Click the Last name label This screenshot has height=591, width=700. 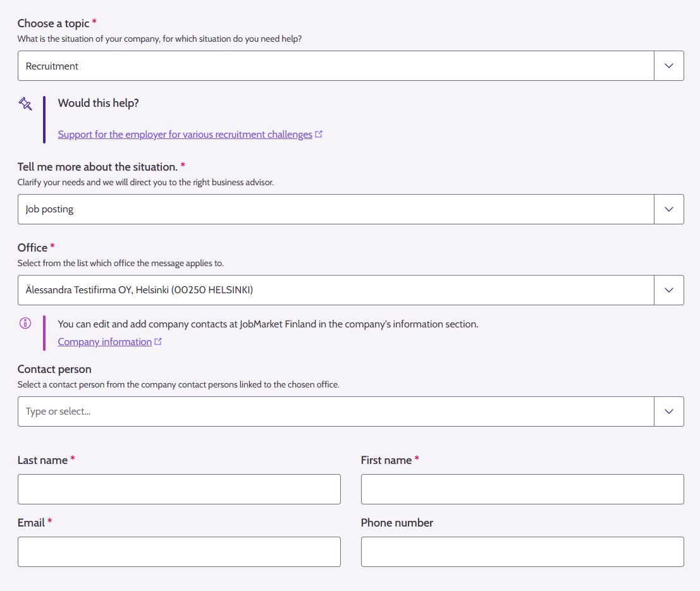click(x=42, y=460)
